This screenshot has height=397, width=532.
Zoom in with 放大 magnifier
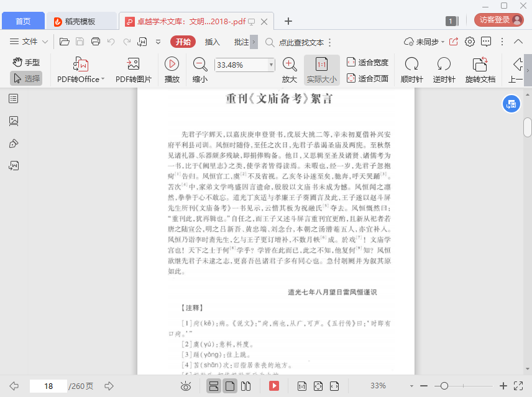[x=290, y=70]
